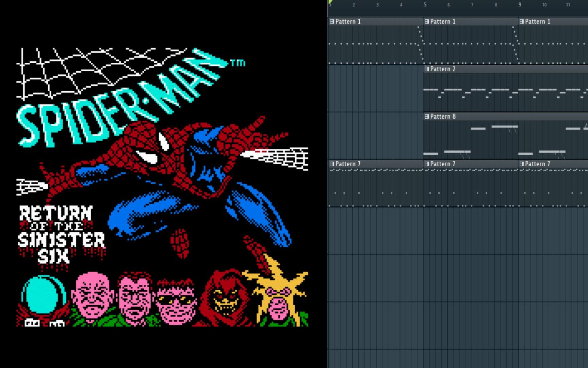The image size is (588, 368).
Task: Click menu icon of Pattern 7 clip at bar 9
Action: (x=522, y=164)
